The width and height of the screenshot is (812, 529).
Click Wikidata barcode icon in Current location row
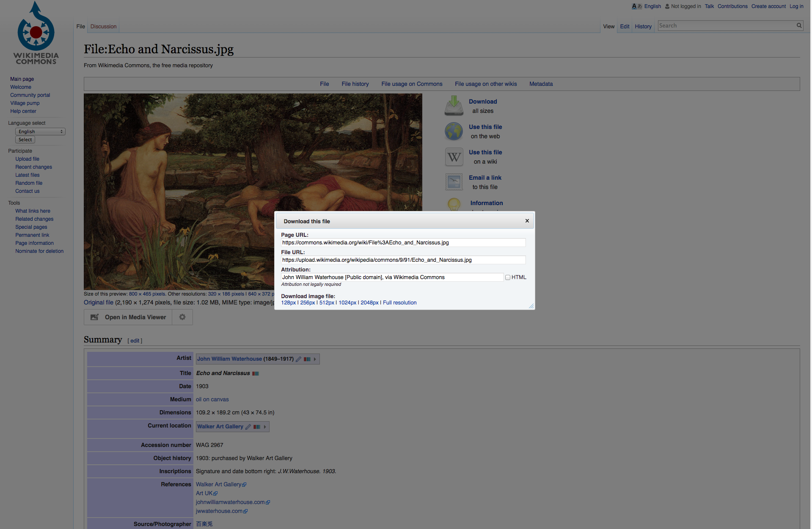[x=257, y=427]
